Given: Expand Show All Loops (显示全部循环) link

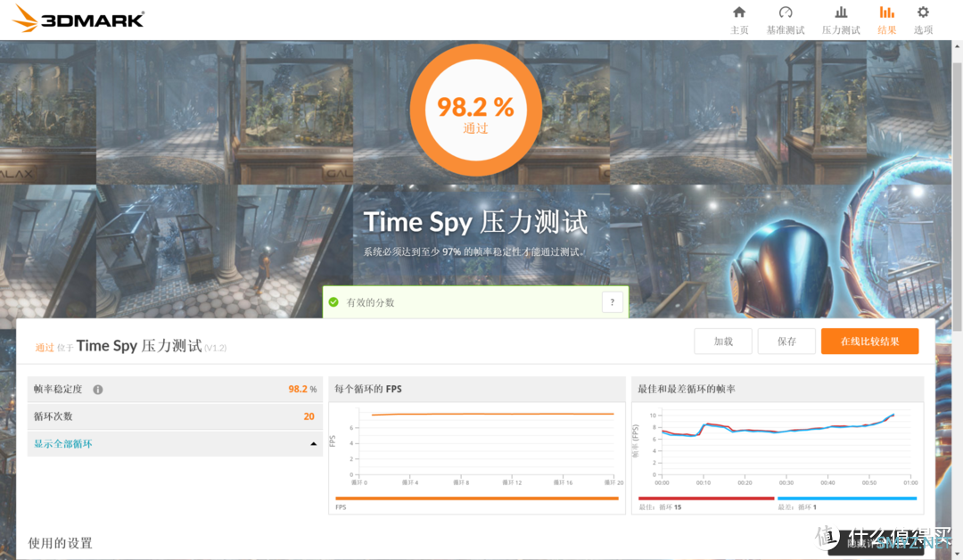Looking at the screenshot, I should pyautogui.click(x=62, y=444).
